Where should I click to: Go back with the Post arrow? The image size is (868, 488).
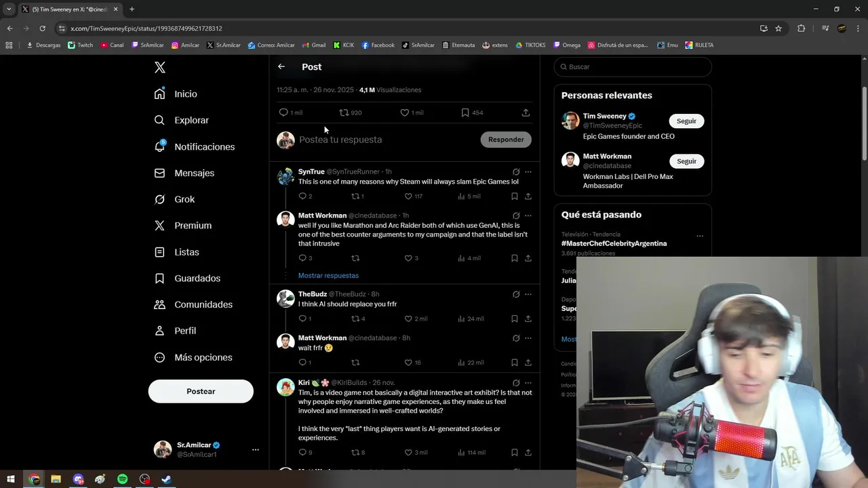[x=281, y=66]
